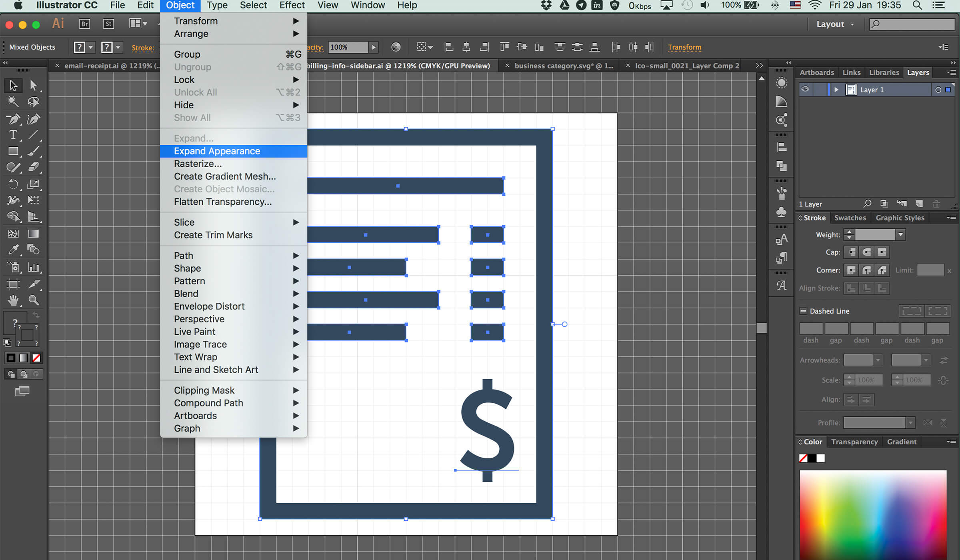Switch to the Swatches tab
960x560 pixels.
pos(850,218)
